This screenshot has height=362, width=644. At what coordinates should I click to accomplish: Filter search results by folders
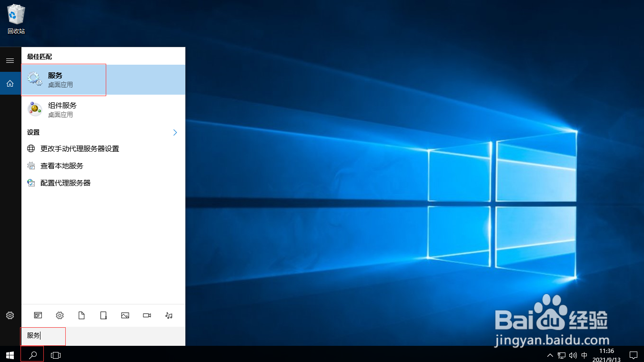pyautogui.click(x=103, y=315)
